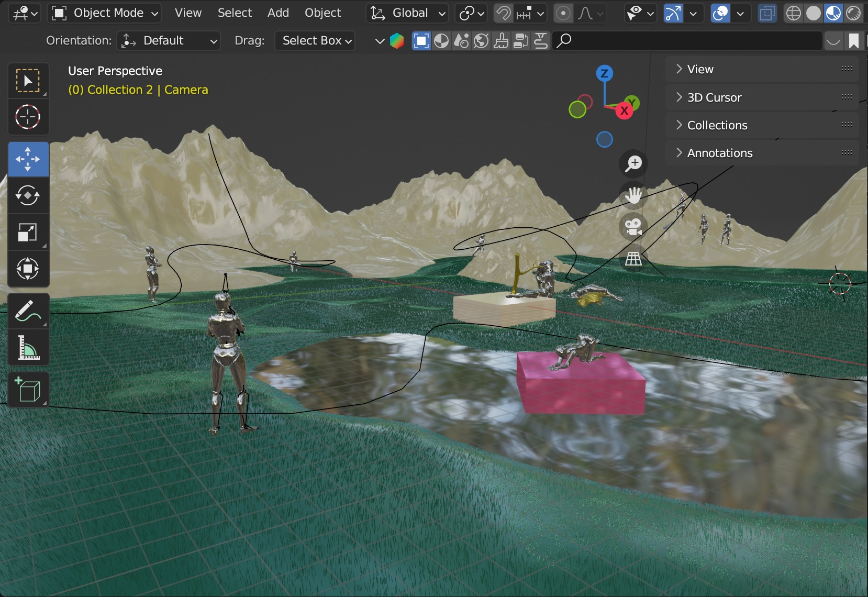Click the camera view button
Image resolution: width=868 pixels, height=597 pixels.
pyautogui.click(x=633, y=227)
